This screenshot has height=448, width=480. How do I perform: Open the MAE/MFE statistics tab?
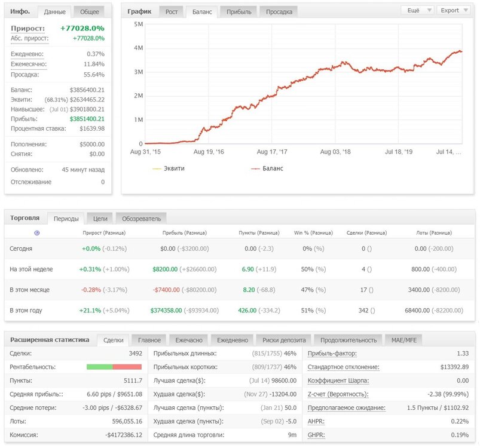pos(403,340)
